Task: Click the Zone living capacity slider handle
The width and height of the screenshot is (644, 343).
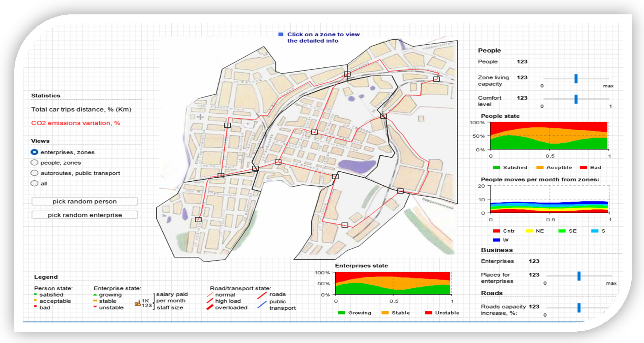Action: pos(576,79)
